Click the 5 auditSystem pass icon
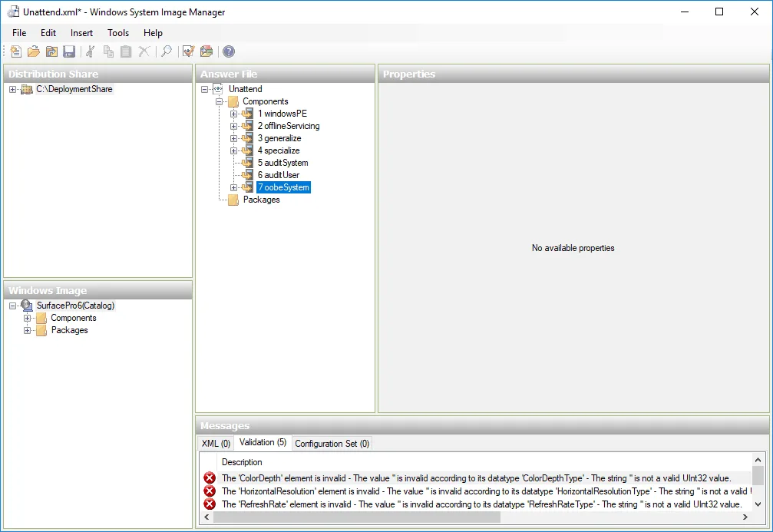This screenshot has width=773, height=532. (x=247, y=163)
